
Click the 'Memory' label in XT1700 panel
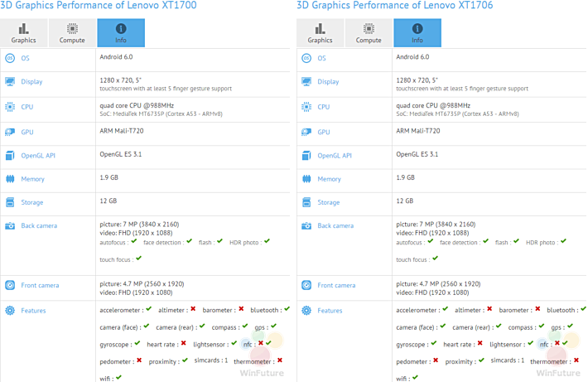pyautogui.click(x=32, y=179)
